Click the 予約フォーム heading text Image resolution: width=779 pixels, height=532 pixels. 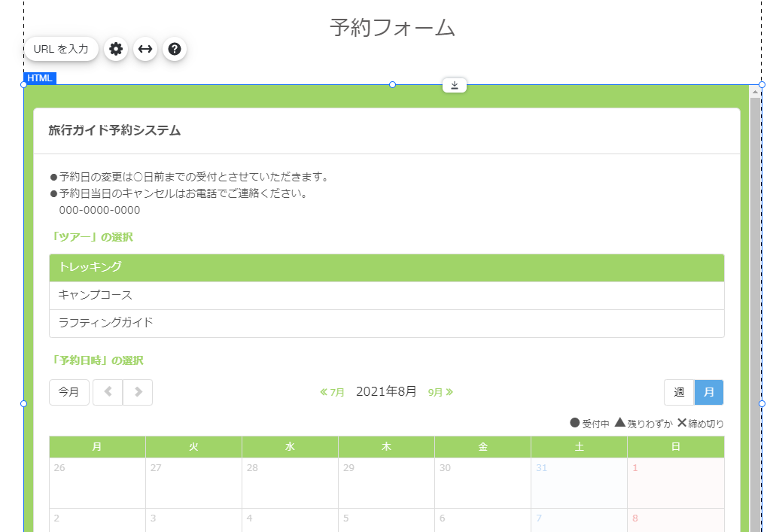(x=392, y=28)
